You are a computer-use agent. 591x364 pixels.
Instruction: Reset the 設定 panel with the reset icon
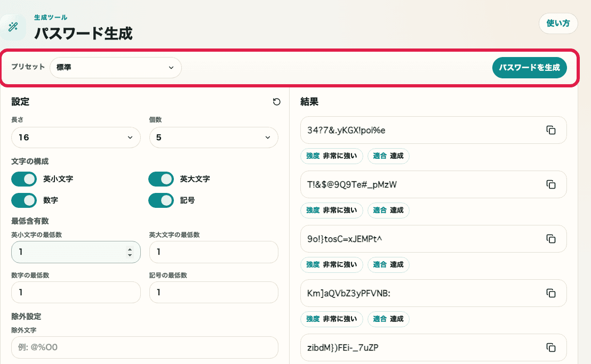pyautogui.click(x=277, y=102)
